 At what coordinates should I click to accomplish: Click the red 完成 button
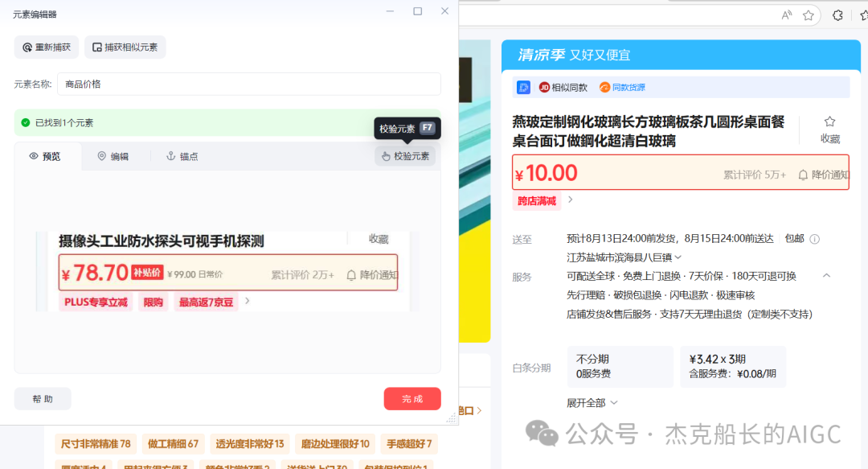pos(412,398)
